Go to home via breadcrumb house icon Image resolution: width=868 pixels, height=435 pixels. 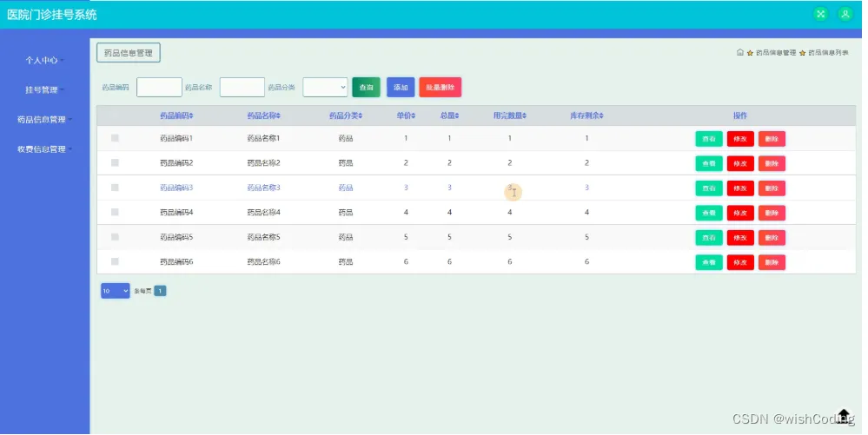tap(740, 53)
